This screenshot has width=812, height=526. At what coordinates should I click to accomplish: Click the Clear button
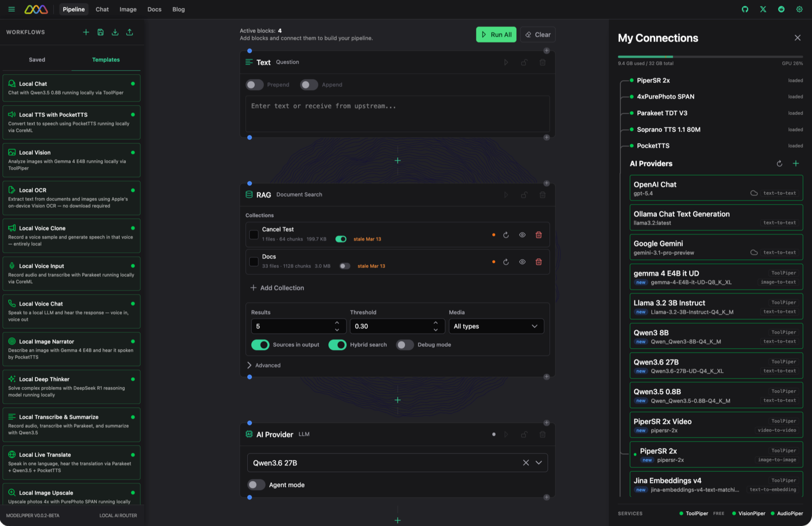pyautogui.click(x=538, y=34)
